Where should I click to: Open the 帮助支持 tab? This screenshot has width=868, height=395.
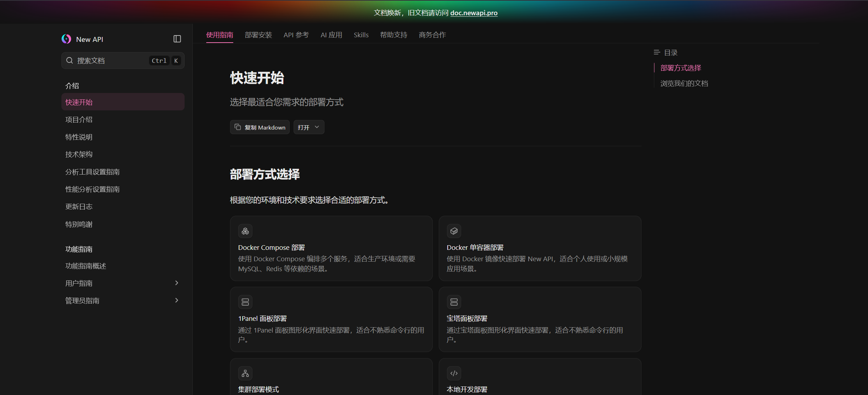tap(394, 35)
